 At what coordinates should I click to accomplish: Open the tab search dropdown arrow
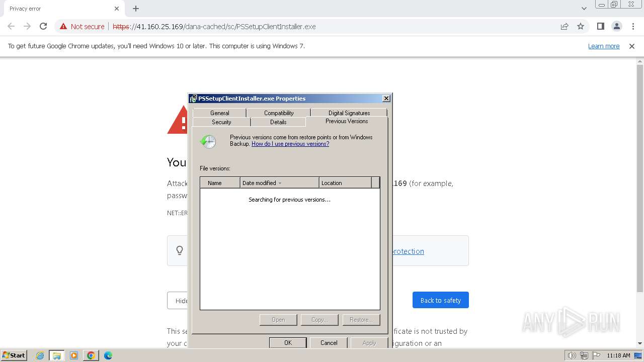584,9
